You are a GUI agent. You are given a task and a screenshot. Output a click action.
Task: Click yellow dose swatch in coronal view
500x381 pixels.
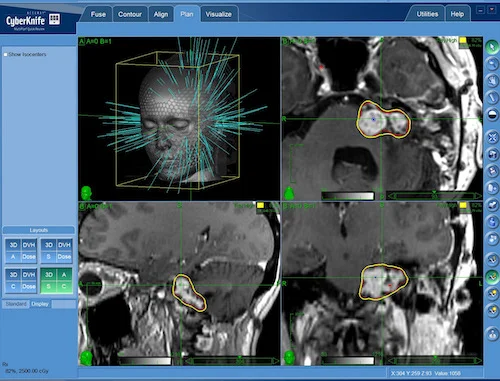click(x=463, y=205)
